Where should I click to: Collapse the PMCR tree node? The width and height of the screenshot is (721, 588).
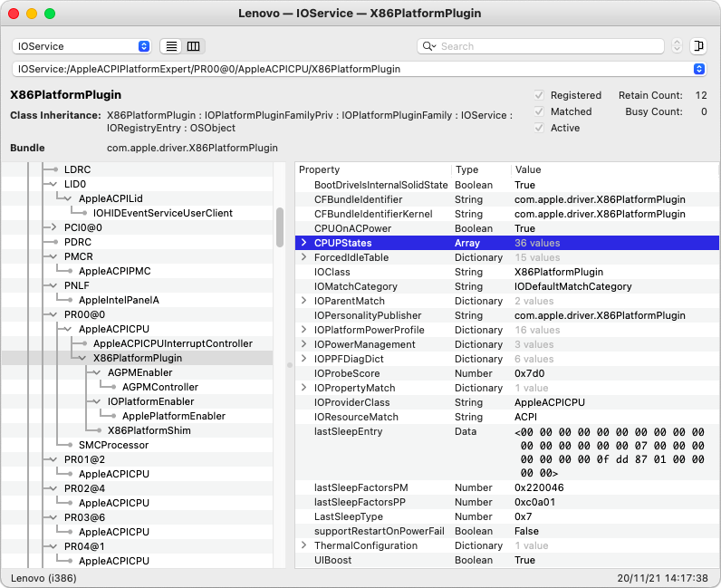pos(53,256)
